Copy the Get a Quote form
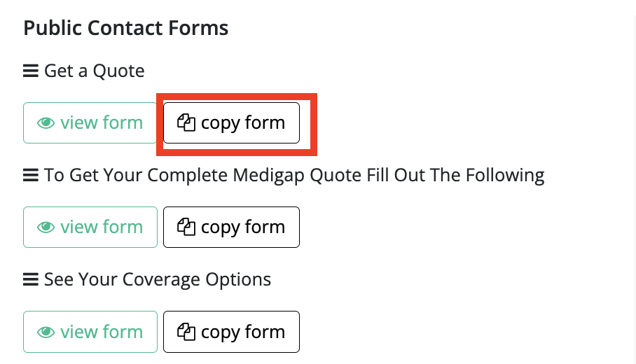 coord(231,122)
